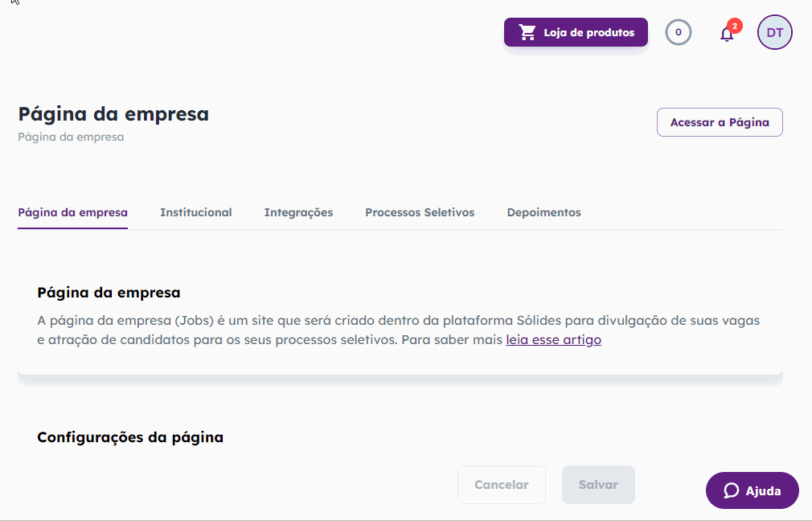Click the Configurações da página section heading
812x521 pixels.
coord(130,437)
